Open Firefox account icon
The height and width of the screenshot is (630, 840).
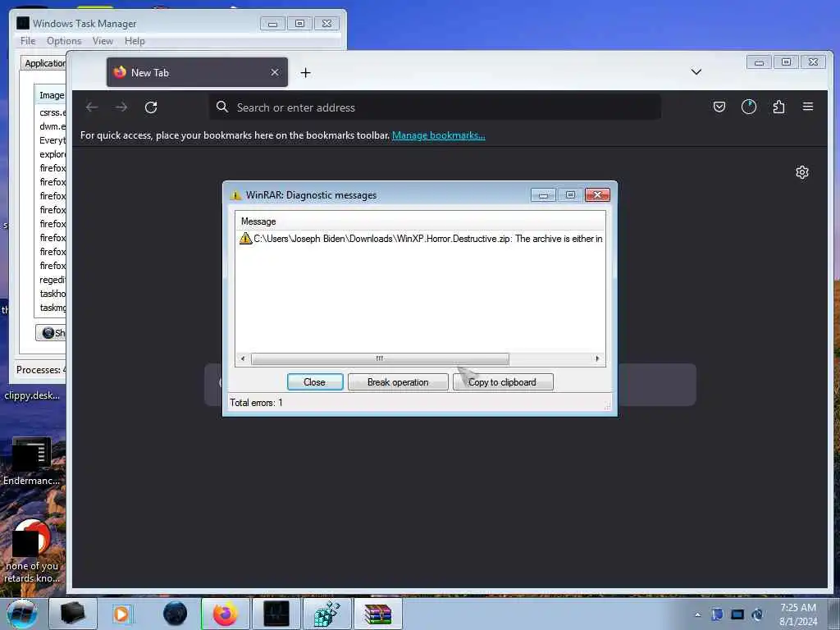(749, 107)
